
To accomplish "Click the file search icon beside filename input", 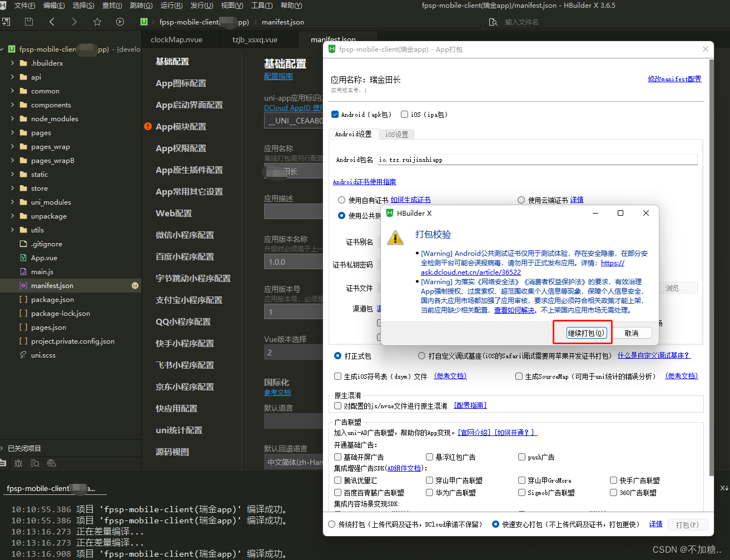I will [493, 22].
